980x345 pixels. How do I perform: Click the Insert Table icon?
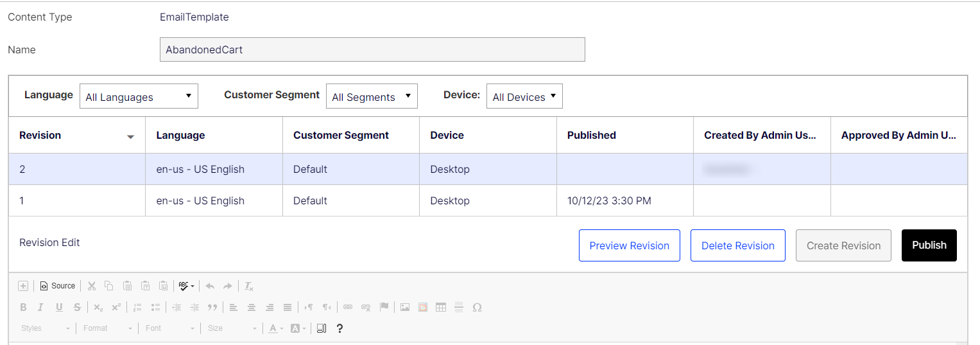[441, 307]
